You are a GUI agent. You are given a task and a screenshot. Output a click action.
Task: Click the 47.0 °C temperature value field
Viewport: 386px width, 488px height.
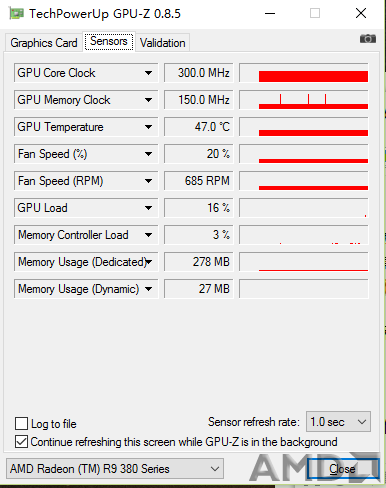click(x=198, y=127)
